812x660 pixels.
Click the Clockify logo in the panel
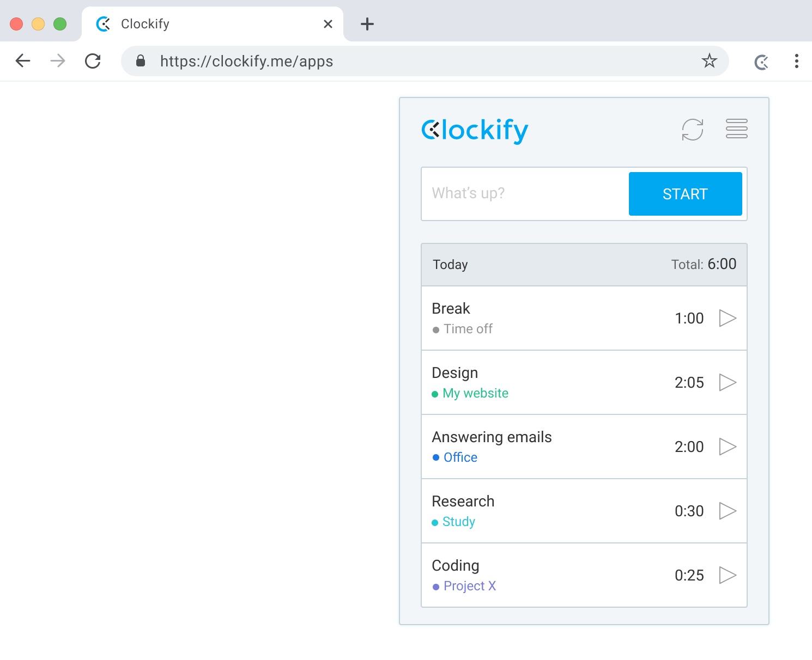coord(475,130)
